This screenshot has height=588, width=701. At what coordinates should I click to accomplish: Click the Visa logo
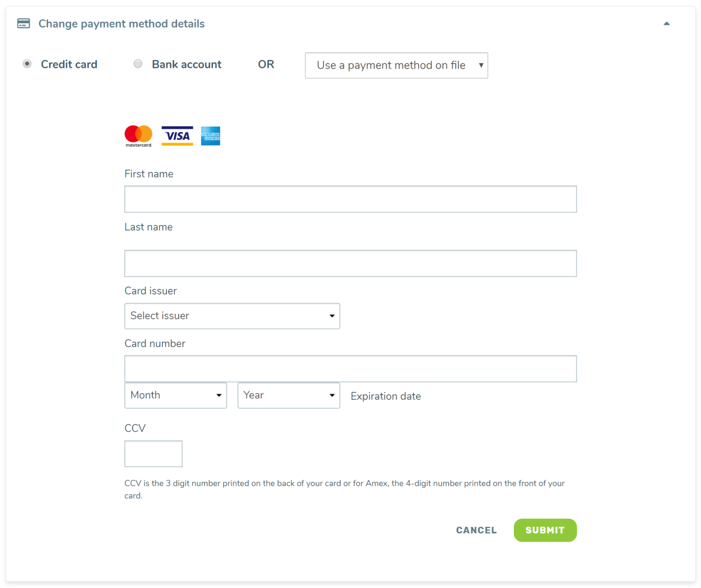177,135
